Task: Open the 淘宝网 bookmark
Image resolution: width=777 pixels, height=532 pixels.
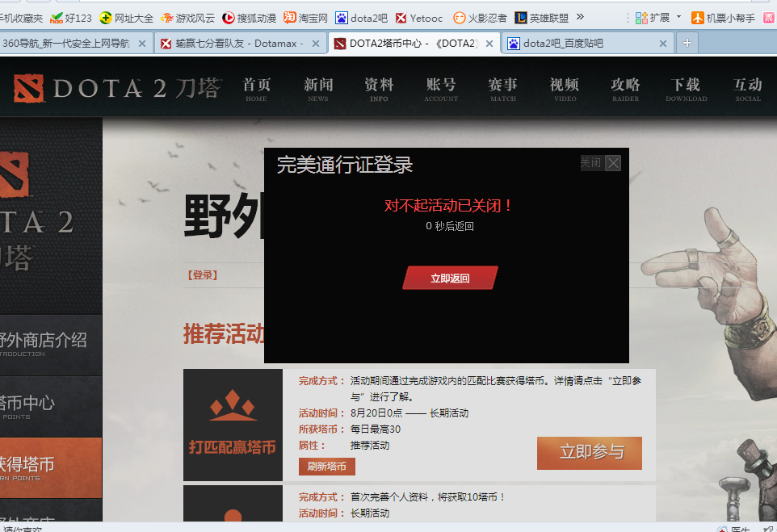Action: [x=306, y=19]
